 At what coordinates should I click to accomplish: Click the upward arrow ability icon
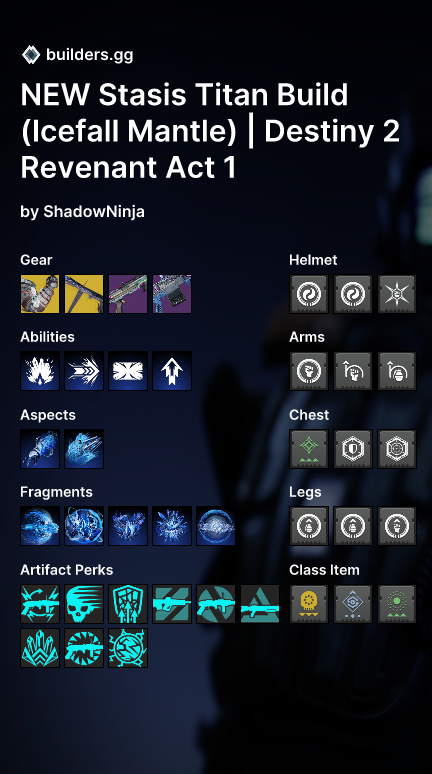click(172, 371)
